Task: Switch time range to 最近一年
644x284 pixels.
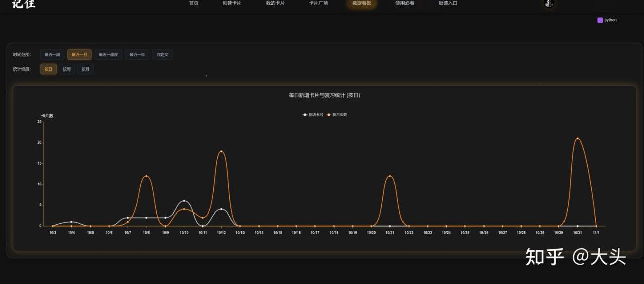Action: pyautogui.click(x=137, y=55)
